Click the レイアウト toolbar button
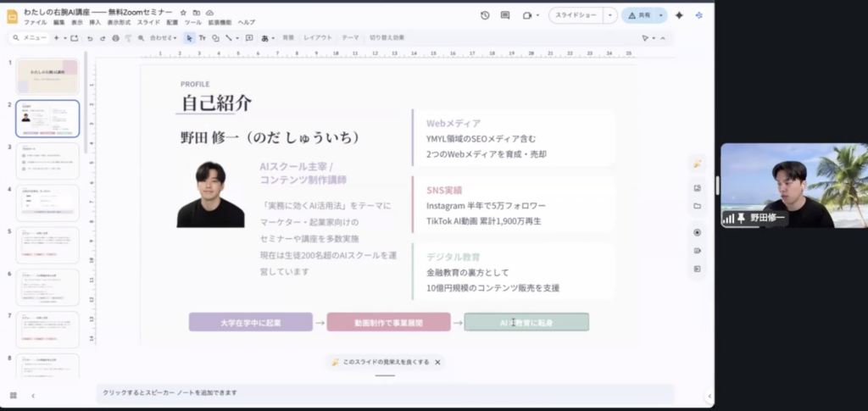This screenshot has width=868, height=411. tap(318, 38)
